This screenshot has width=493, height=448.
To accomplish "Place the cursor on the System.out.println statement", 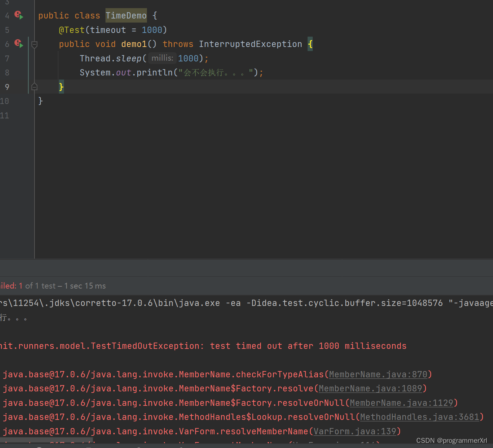I will click(x=171, y=73).
